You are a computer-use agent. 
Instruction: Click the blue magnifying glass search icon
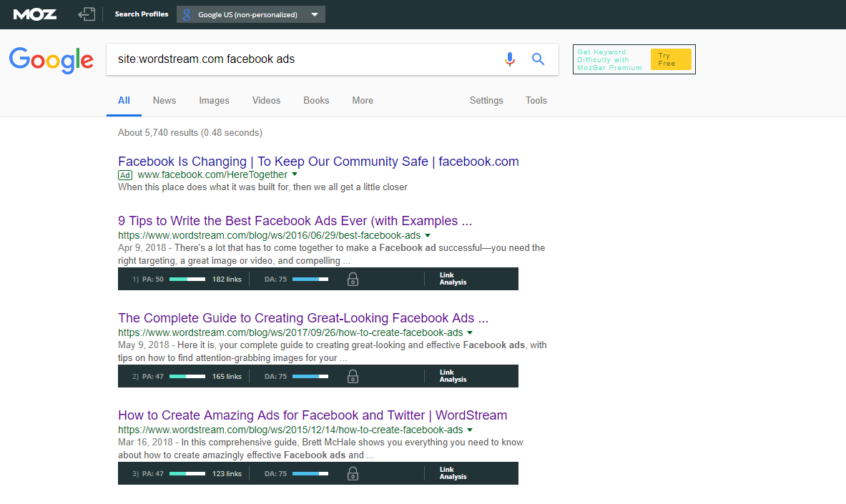pyautogui.click(x=538, y=59)
